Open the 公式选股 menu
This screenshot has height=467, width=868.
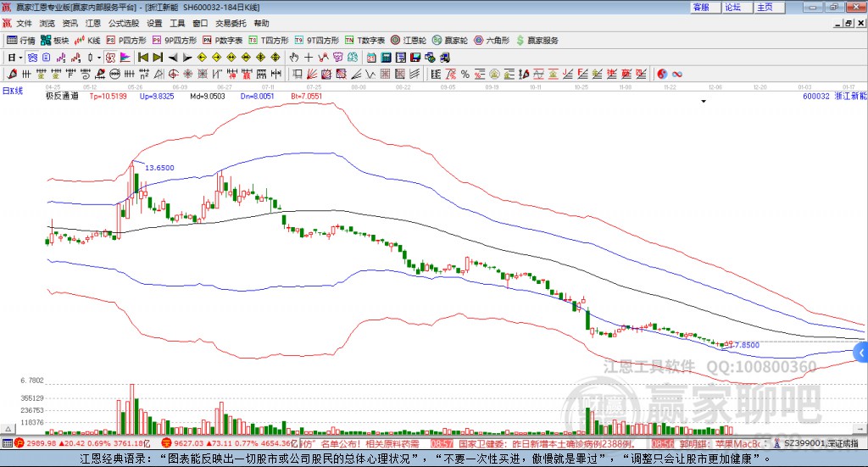[x=124, y=23]
